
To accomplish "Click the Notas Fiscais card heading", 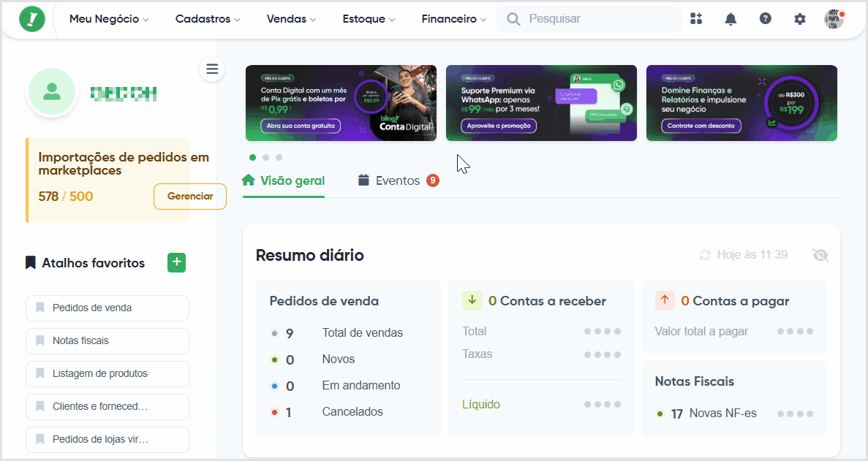I will pyautogui.click(x=694, y=381).
